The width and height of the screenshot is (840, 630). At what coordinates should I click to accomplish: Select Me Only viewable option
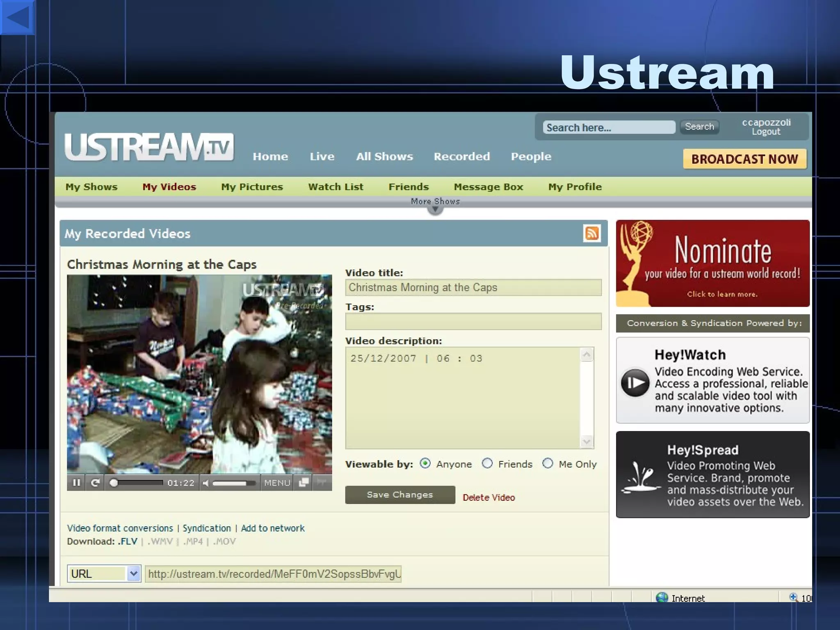pos(548,463)
